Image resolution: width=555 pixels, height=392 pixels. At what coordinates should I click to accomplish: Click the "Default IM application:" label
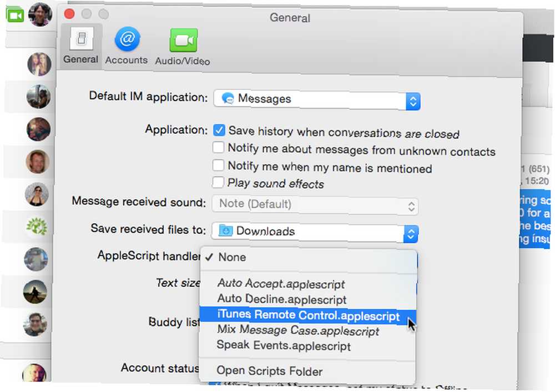(148, 97)
